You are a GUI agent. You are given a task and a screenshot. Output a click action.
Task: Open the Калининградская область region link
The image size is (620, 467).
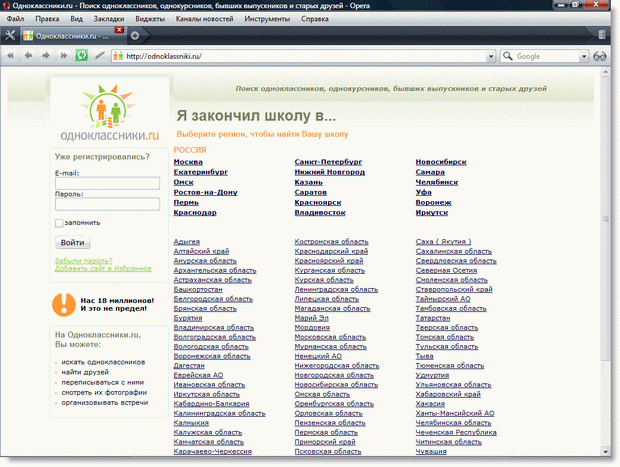pyautogui.click(x=219, y=413)
